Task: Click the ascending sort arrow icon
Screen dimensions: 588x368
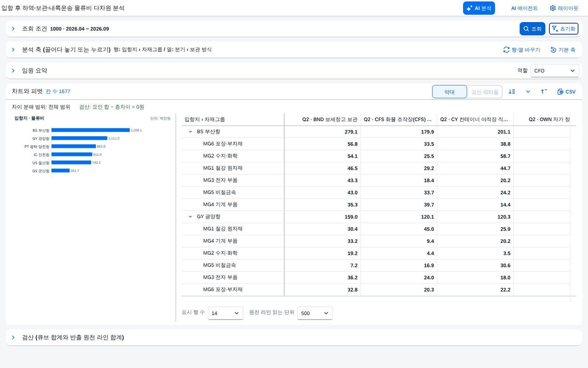Action: click(x=544, y=92)
